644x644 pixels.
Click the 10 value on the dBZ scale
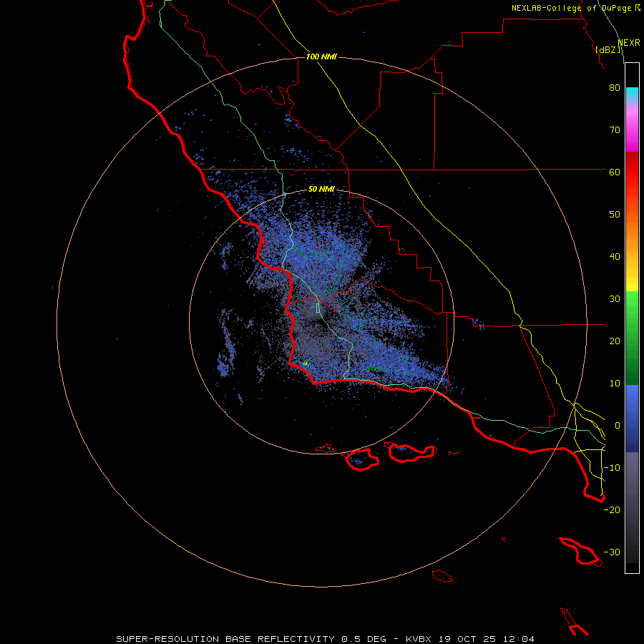[x=615, y=384]
